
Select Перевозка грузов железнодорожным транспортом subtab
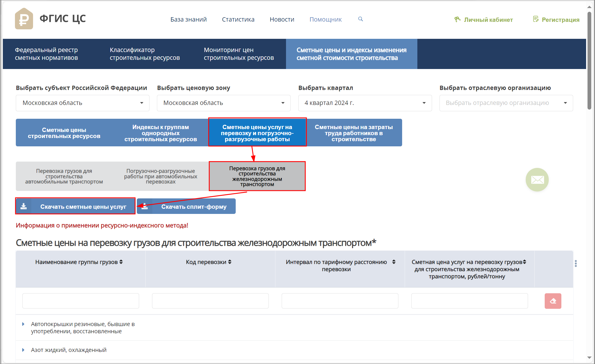click(x=257, y=176)
